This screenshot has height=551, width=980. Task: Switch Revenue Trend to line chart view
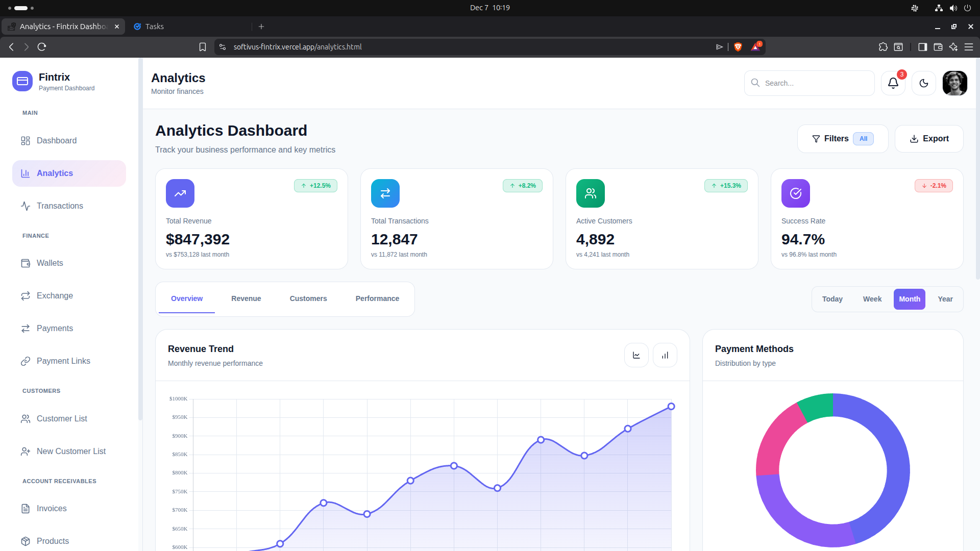click(636, 355)
